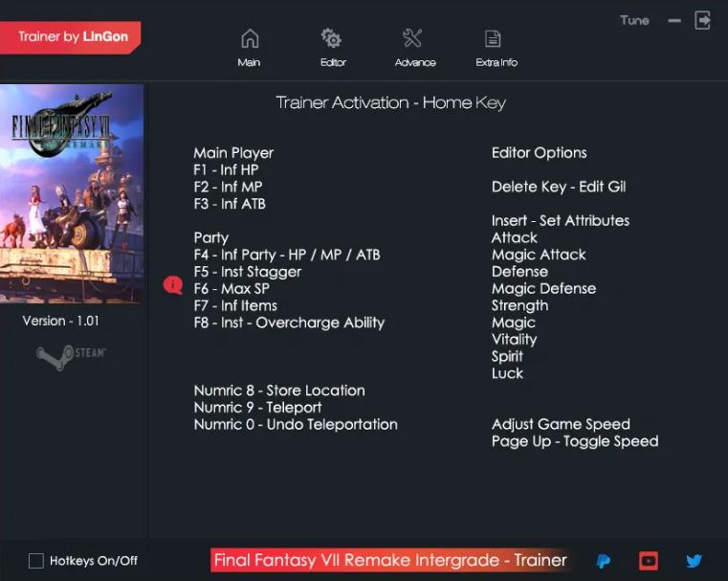Open the Twitter profile icon

(x=695, y=561)
